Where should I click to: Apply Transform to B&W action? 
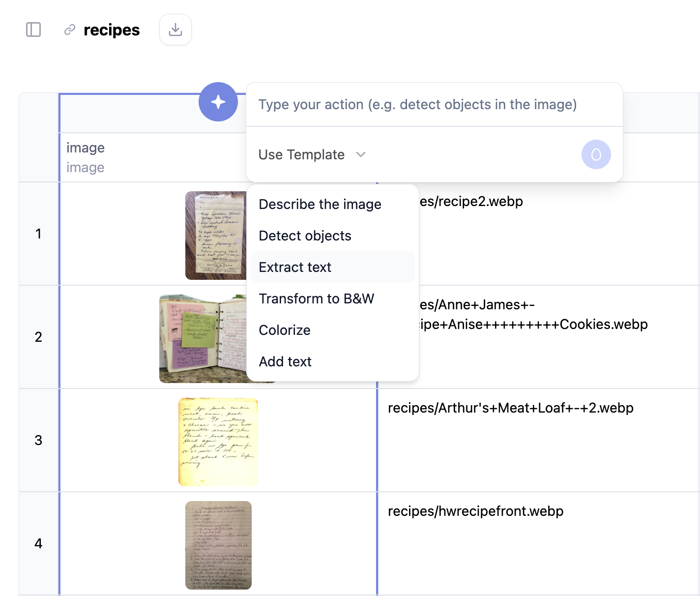(x=317, y=298)
